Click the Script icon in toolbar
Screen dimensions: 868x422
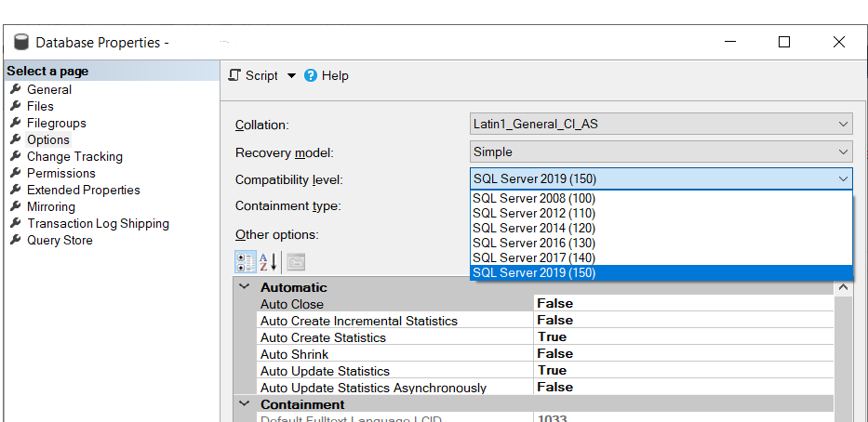(x=234, y=75)
